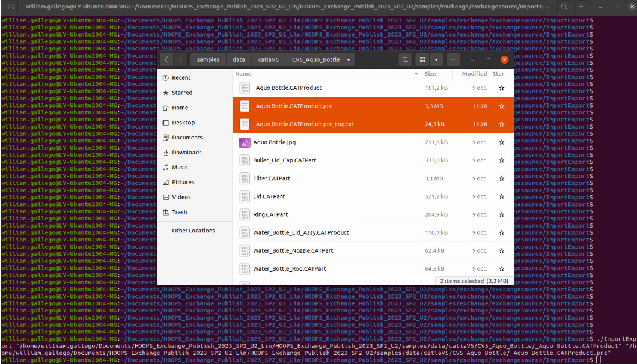This screenshot has height=364, width=637.
Task: Open the search icon in Files toolbar
Action: coord(405,60)
